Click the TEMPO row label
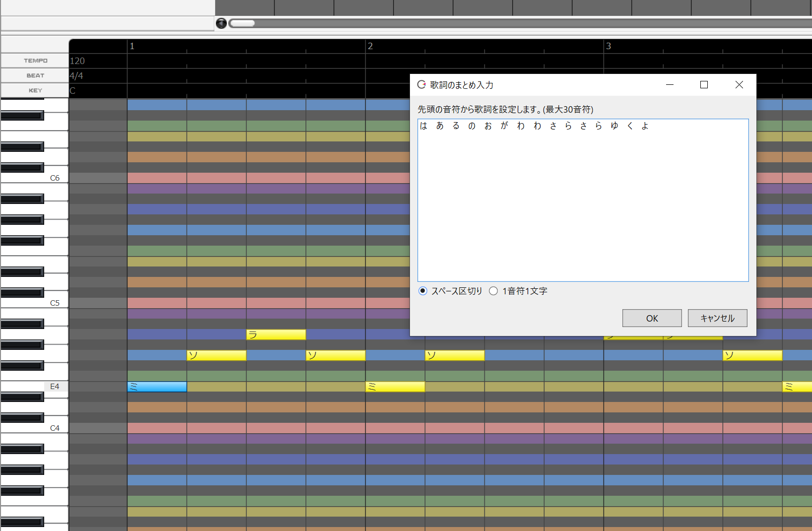Image resolution: width=812 pixels, height=531 pixels. 35,61
